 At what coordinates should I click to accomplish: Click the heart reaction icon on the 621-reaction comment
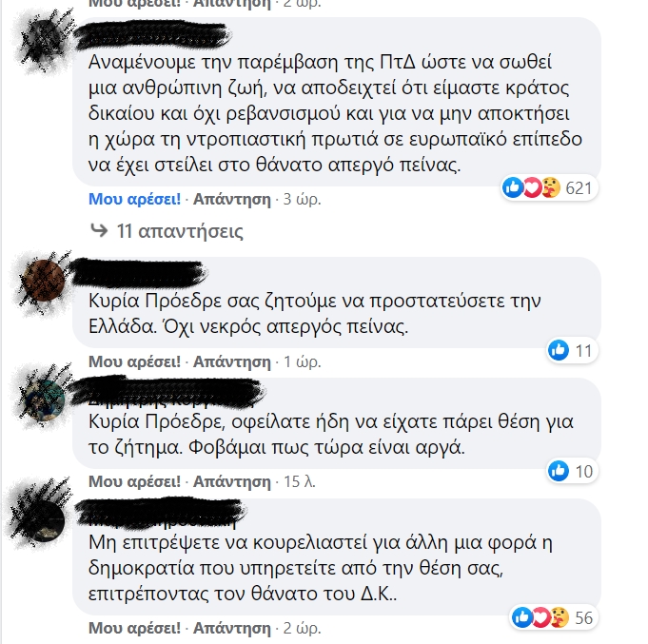coord(532,188)
